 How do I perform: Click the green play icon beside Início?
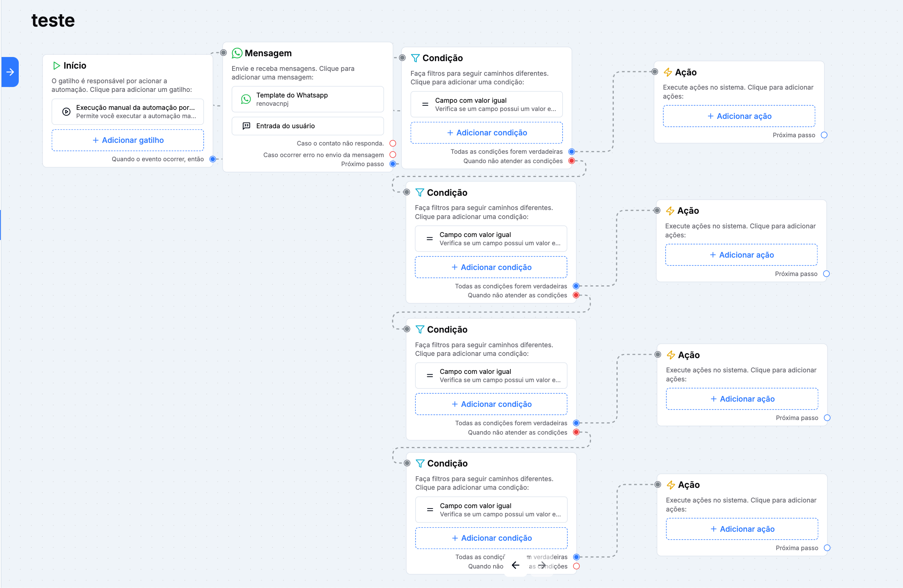57,66
